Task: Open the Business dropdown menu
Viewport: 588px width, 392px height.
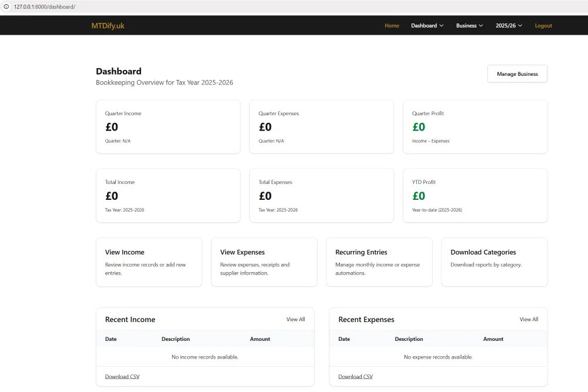Action: 469,25
